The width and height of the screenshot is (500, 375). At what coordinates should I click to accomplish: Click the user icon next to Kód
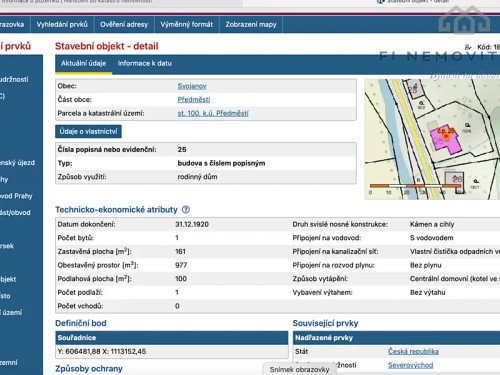click(468, 47)
